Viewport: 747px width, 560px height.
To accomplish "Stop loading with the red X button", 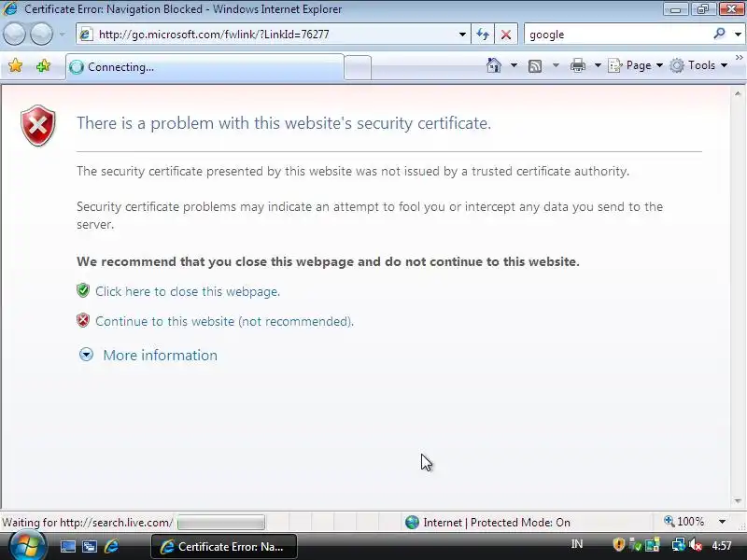I will (x=506, y=35).
